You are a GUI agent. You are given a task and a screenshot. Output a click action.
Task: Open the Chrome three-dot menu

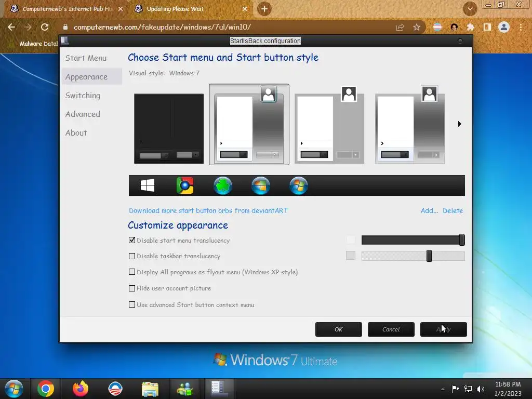tap(521, 27)
